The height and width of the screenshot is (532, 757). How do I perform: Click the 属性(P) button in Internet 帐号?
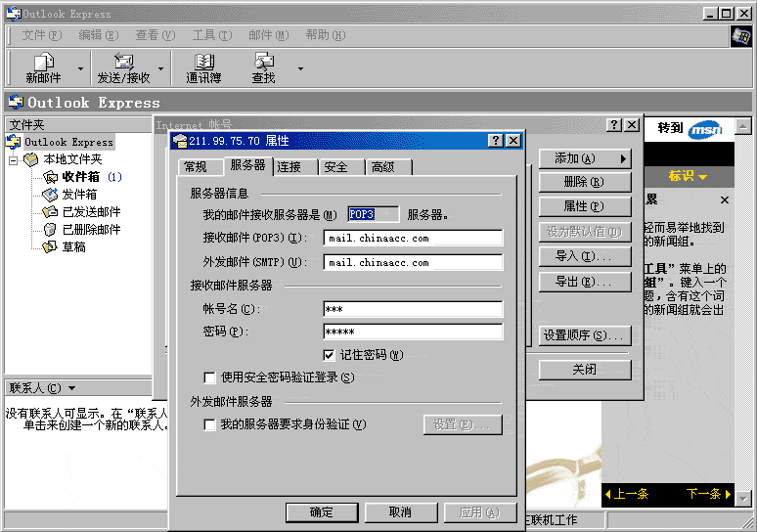[x=585, y=206]
